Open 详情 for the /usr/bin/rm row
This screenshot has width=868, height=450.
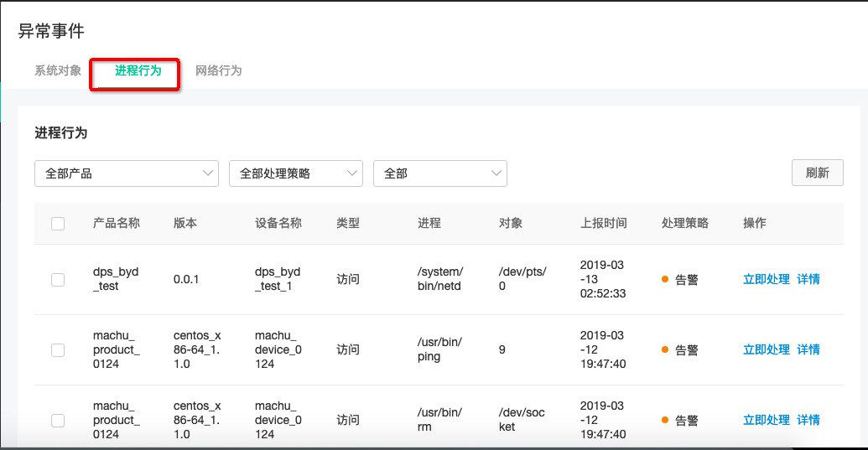tap(808, 420)
